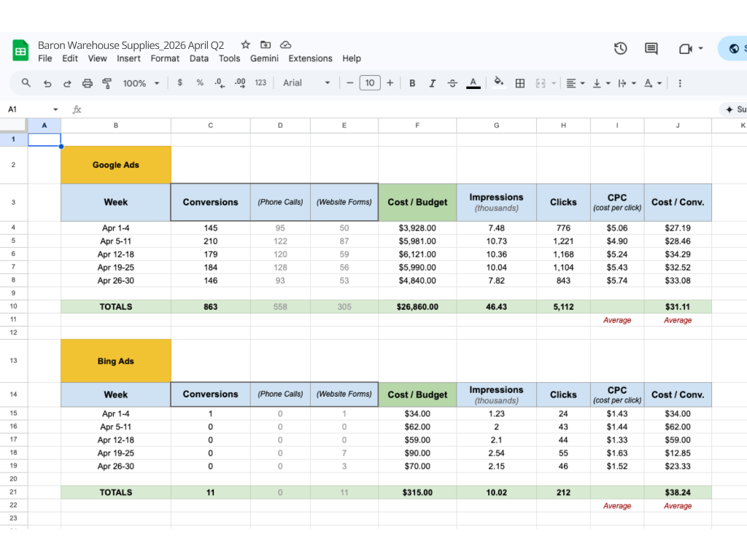Undo the last action

click(47, 83)
